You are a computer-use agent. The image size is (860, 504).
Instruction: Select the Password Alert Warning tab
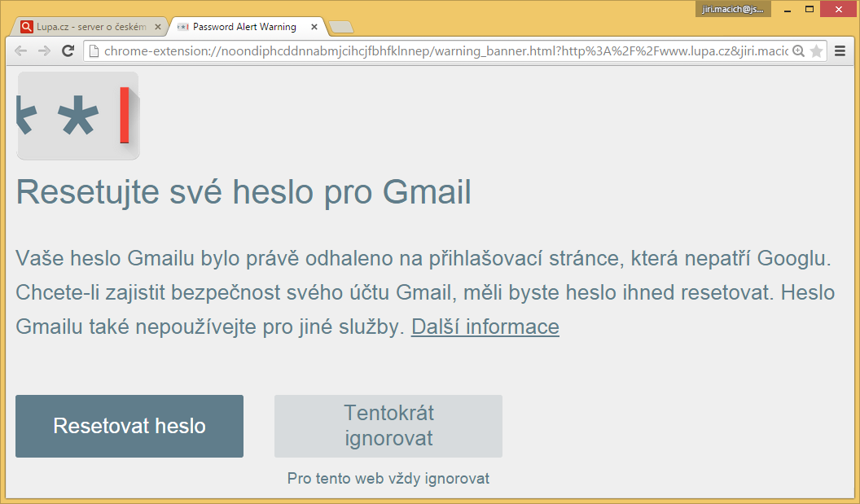pos(244,26)
